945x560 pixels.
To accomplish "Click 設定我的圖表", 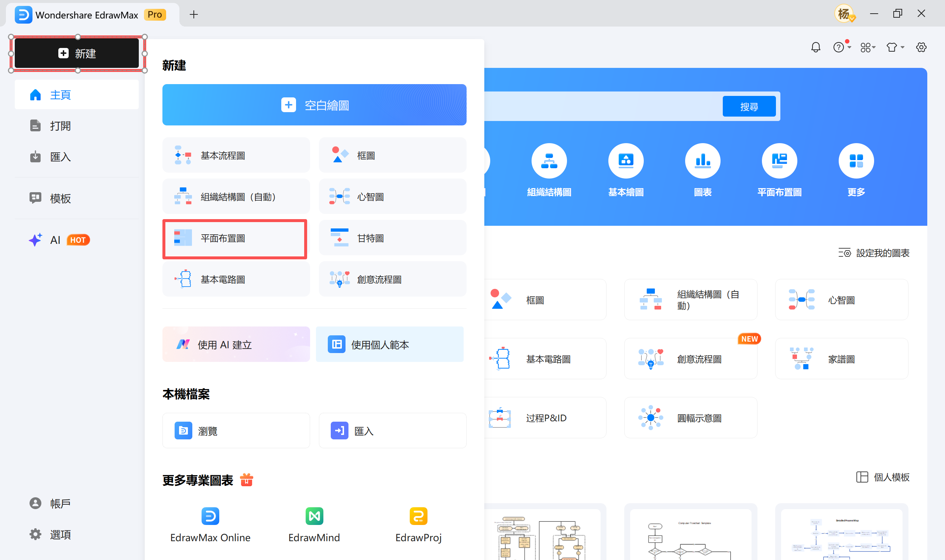I will point(873,252).
